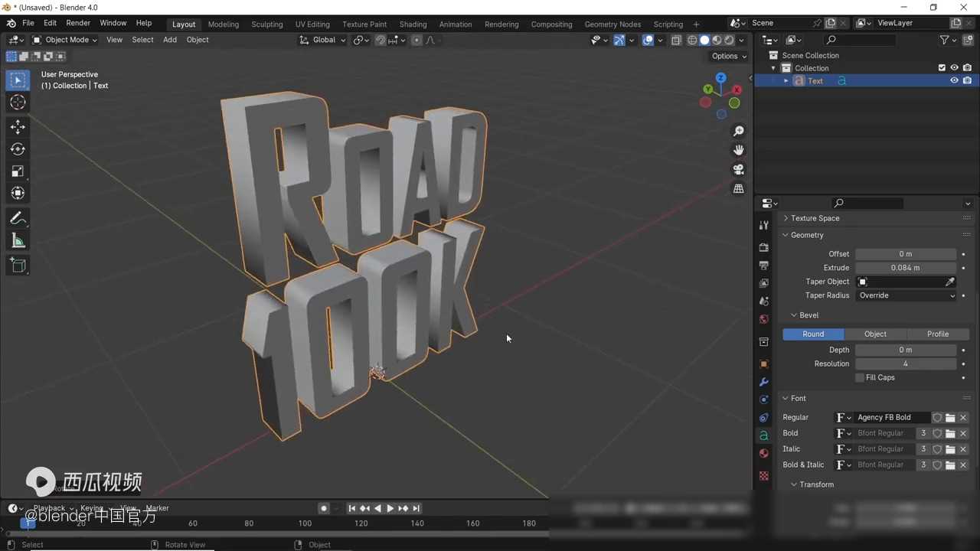
Task: Switch to Modeling workspace tab
Action: pyautogui.click(x=224, y=24)
